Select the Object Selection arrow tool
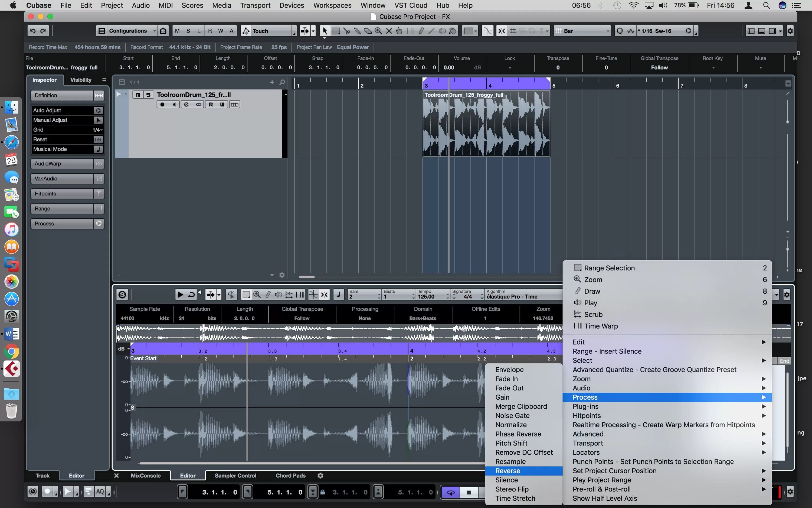 coord(325,31)
